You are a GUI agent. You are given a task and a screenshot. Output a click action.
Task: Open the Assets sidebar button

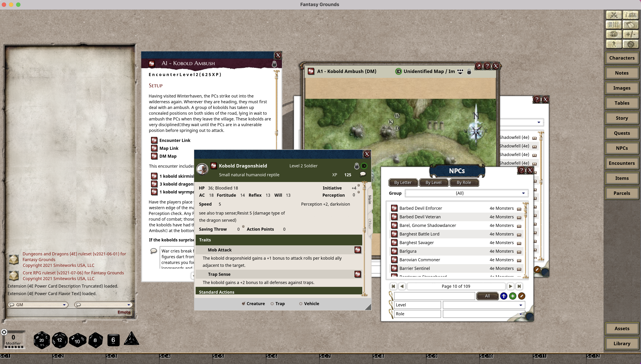(622, 329)
